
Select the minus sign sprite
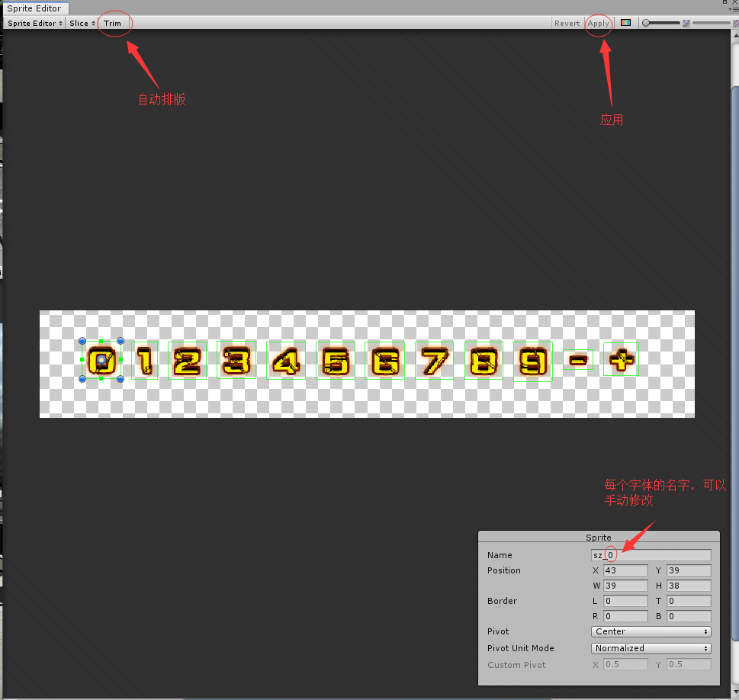578,359
